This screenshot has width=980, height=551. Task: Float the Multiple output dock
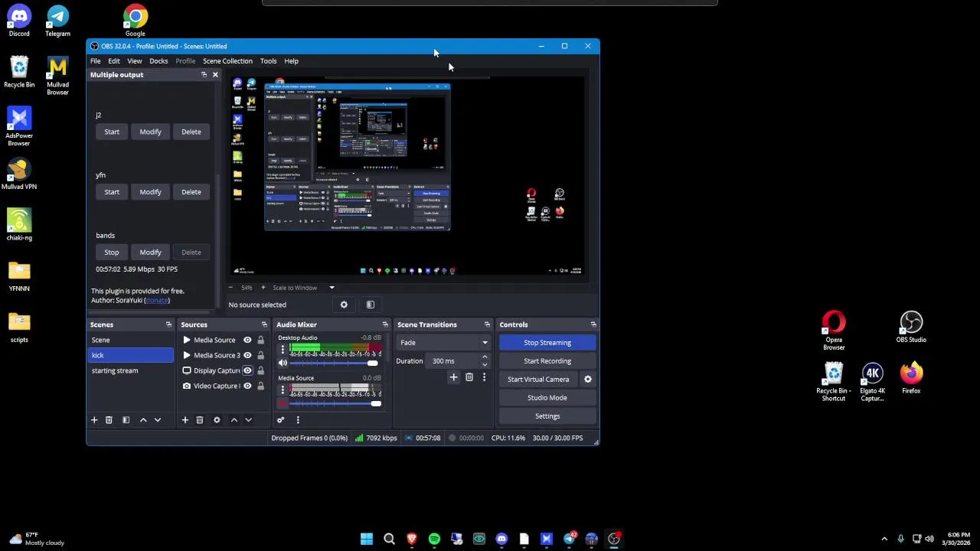(204, 74)
